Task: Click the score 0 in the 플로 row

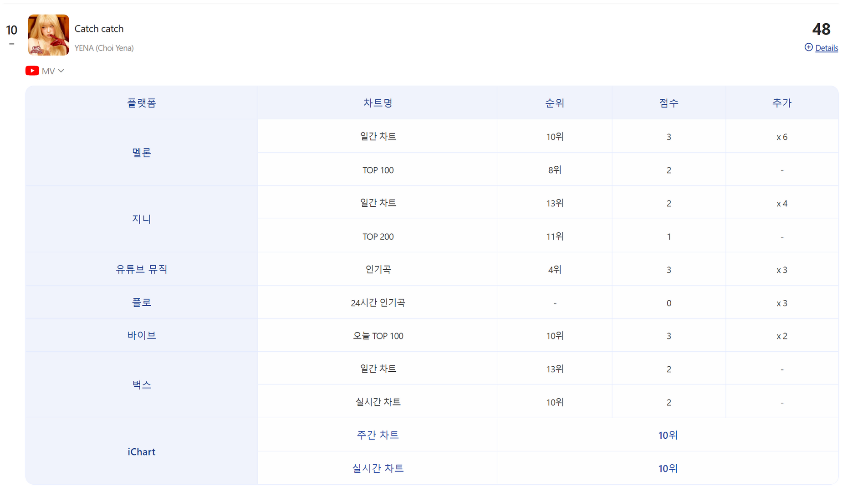Action: (x=669, y=303)
